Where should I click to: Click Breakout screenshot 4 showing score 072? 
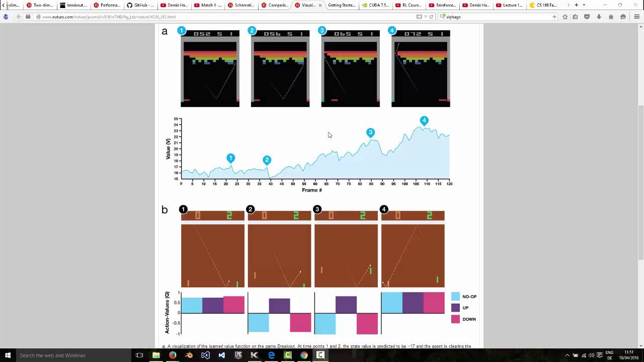tap(421, 68)
